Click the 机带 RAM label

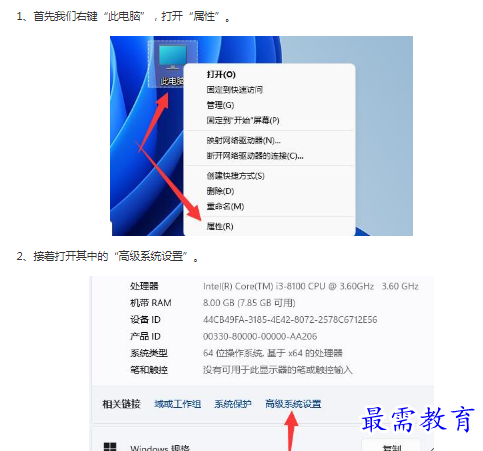pos(151,303)
